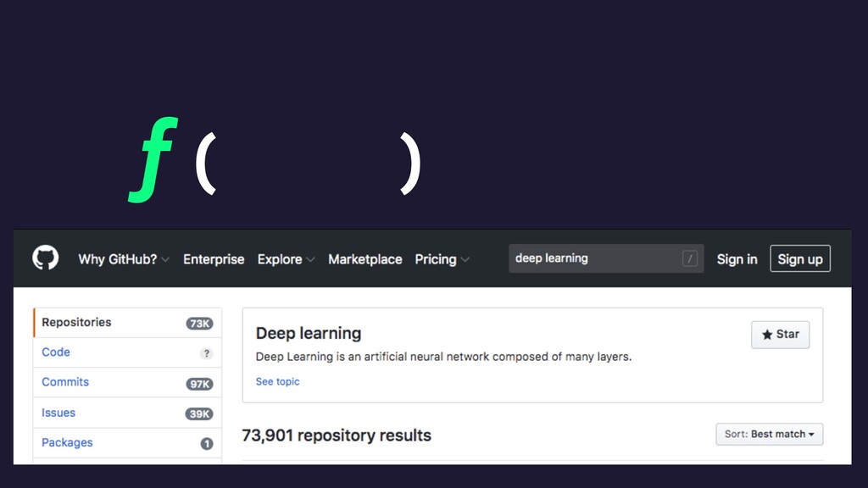Select the Commits results filter
The height and width of the screenshot is (488, 868).
tap(127, 382)
